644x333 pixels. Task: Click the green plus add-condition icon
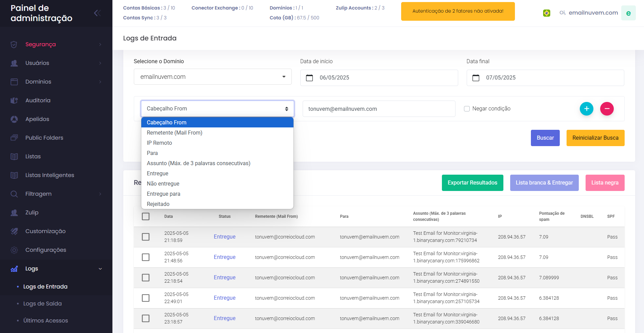click(586, 109)
